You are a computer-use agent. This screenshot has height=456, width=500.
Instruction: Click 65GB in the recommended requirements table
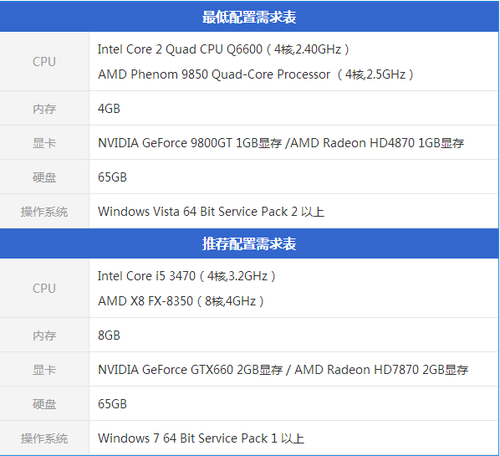click(112, 404)
